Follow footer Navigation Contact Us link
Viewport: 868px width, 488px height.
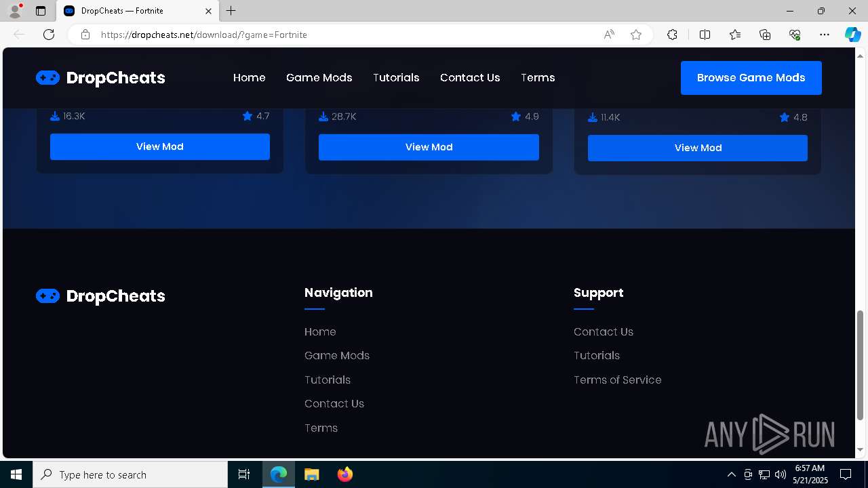pyautogui.click(x=334, y=403)
